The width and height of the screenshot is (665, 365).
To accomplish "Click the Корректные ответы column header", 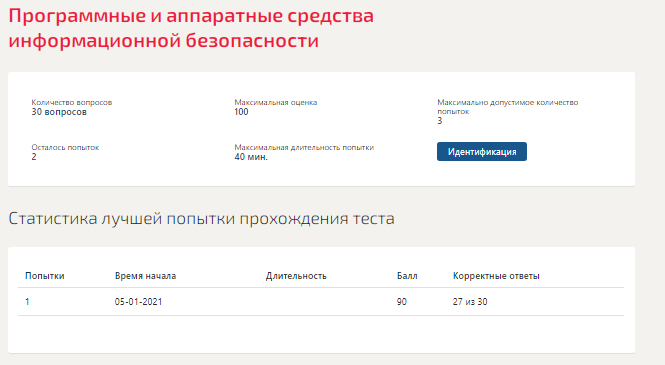I will pyautogui.click(x=496, y=276).
